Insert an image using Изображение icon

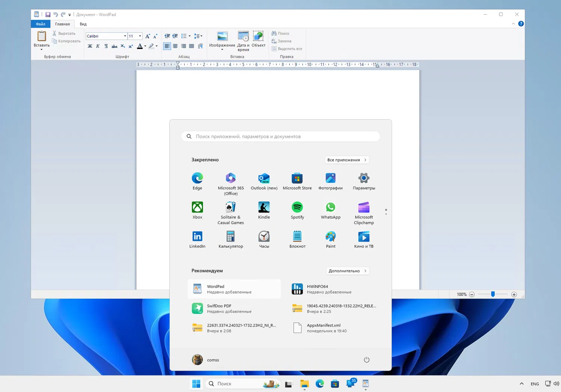click(x=222, y=37)
